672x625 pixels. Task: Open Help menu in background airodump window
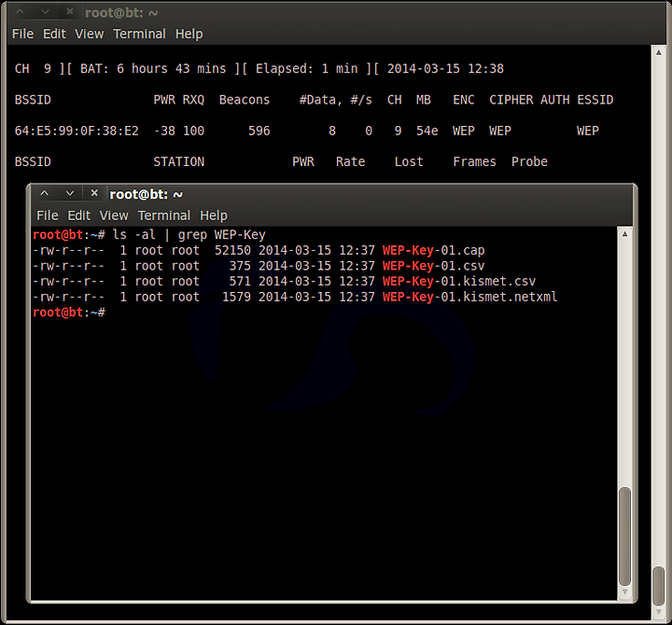pos(189,34)
